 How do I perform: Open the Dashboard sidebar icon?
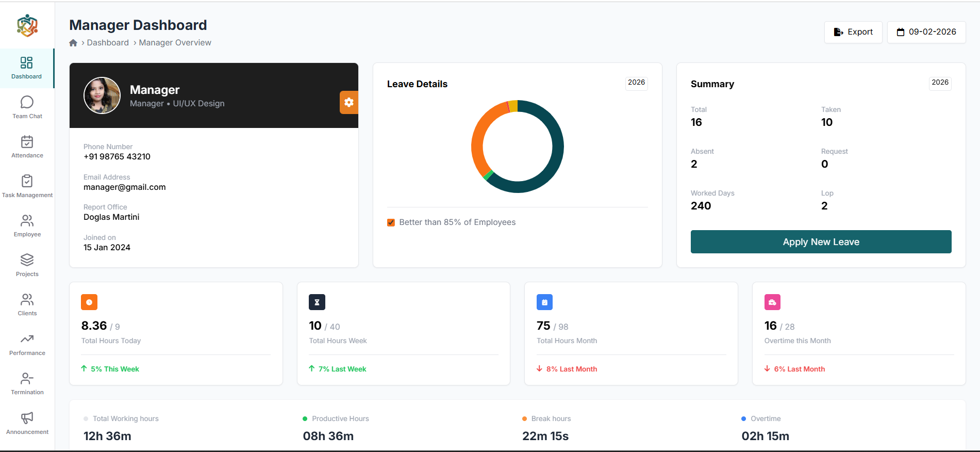(27, 63)
